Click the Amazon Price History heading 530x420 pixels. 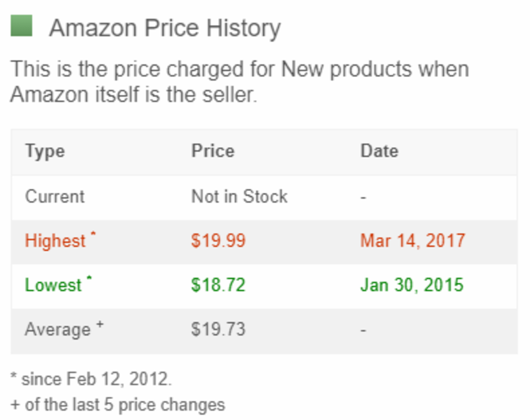click(165, 28)
